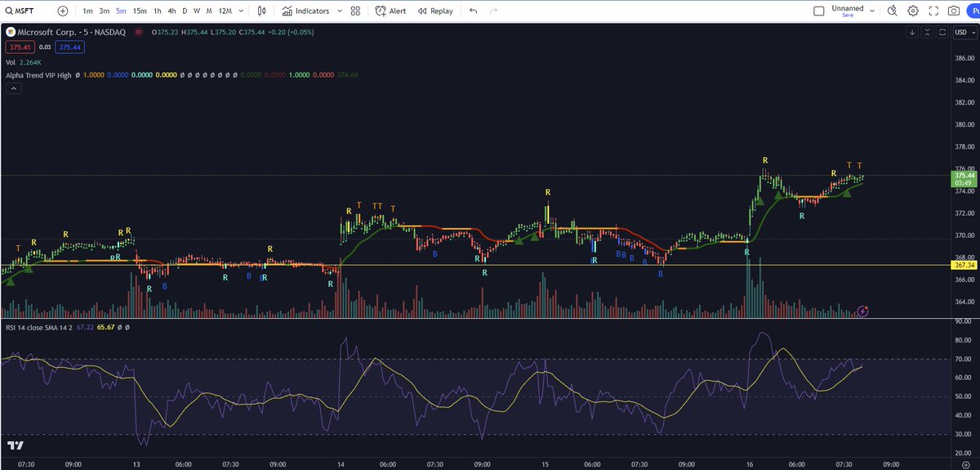Screen dimensions: 980x470
Task: Click the lightning bolt icon on volume bars
Action: pyautogui.click(x=863, y=311)
